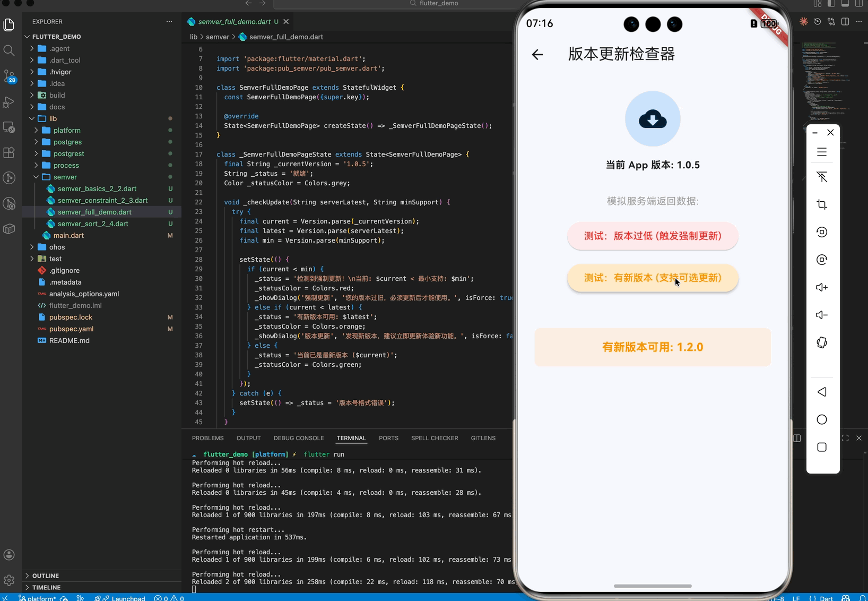The width and height of the screenshot is (868, 601).
Task: Open the Accounts menu icon
Action: click(x=9, y=555)
